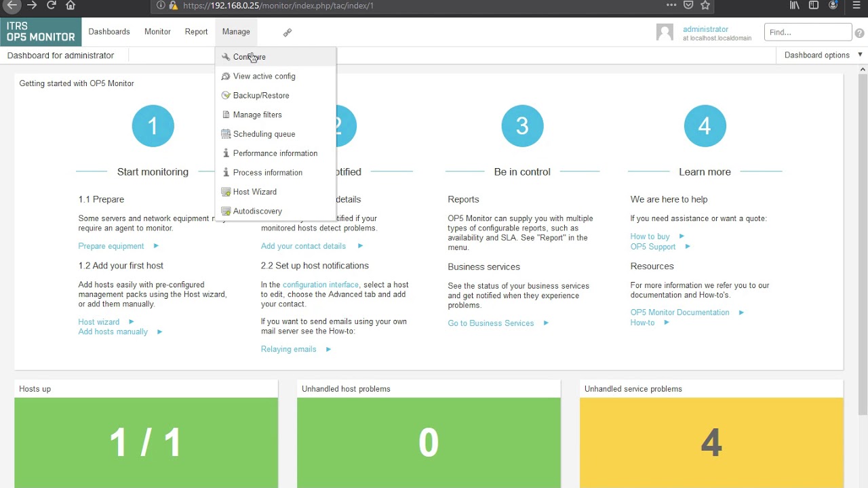Click the 'We are here to help' heading
Image resolution: width=868 pixels, height=488 pixels.
[x=669, y=199]
